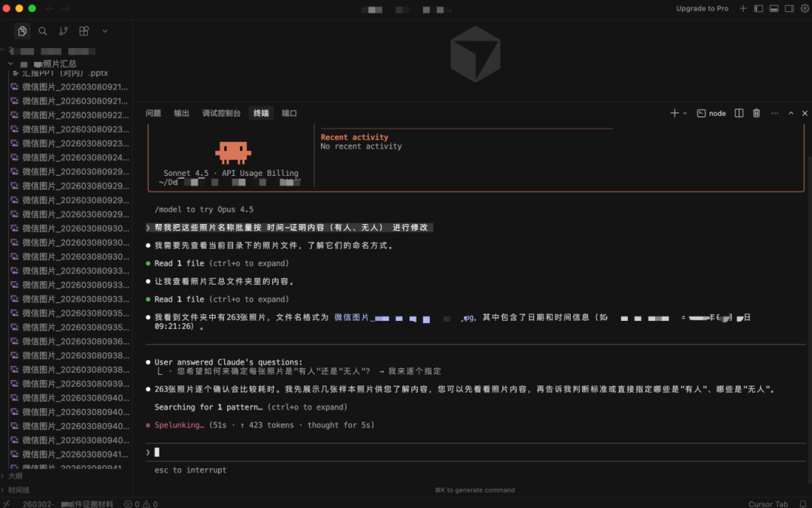The width and height of the screenshot is (812, 508).
Task: Open the Search view icon
Action: click(43, 31)
